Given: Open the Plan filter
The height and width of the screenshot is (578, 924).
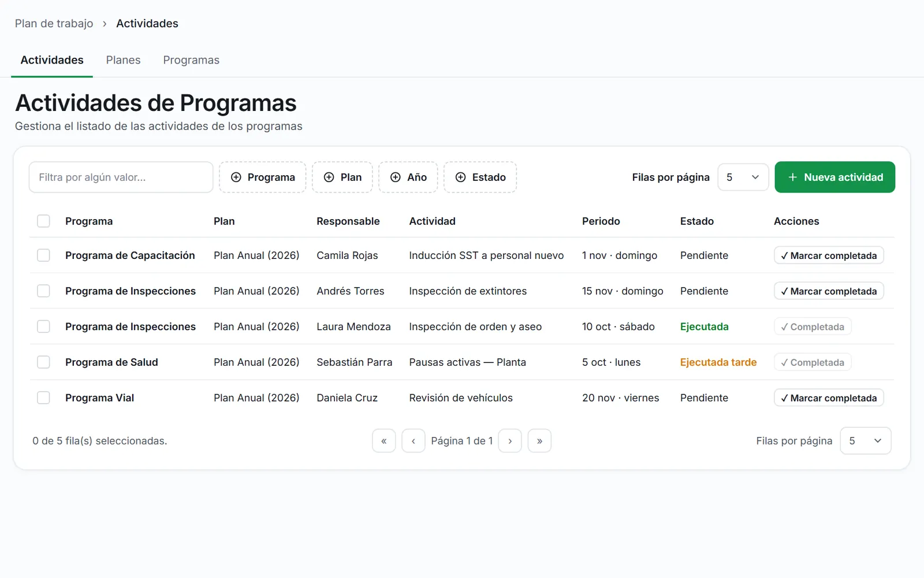Looking at the screenshot, I should 342,177.
